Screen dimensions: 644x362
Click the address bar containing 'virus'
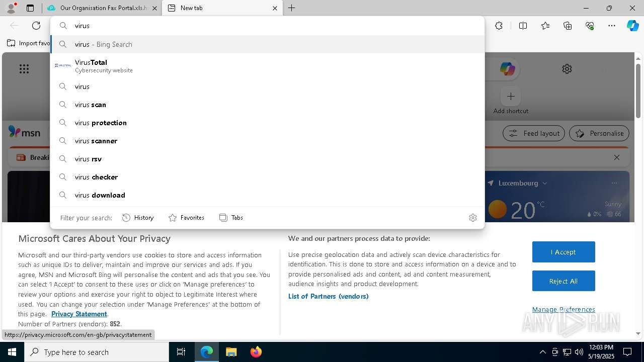coord(267,26)
